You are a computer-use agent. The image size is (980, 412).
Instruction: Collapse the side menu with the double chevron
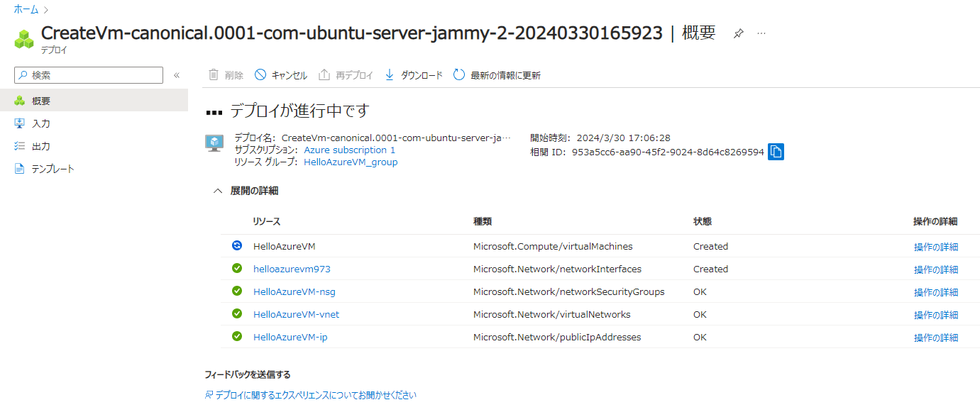point(177,75)
